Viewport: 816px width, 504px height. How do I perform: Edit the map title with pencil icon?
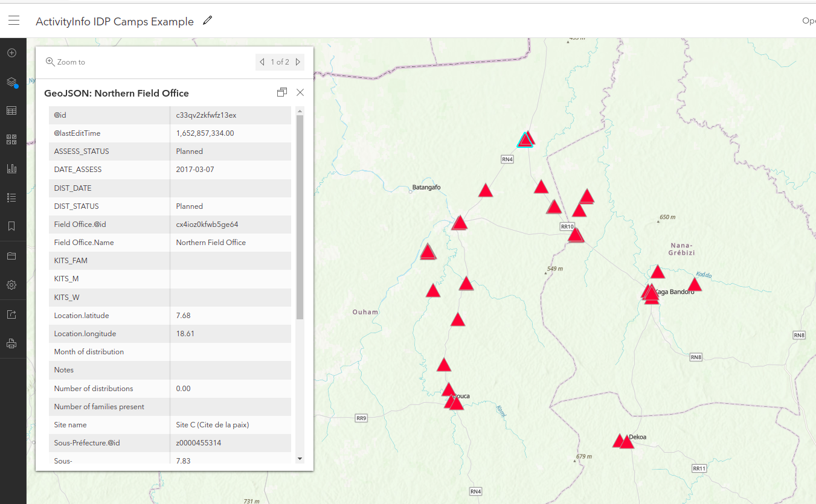(208, 21)
